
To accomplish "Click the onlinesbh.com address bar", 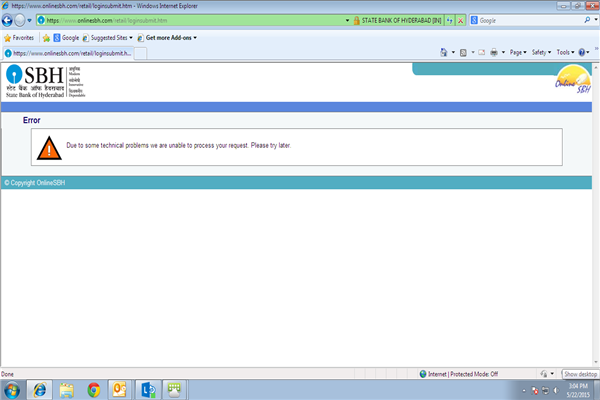I will [191, 20].
